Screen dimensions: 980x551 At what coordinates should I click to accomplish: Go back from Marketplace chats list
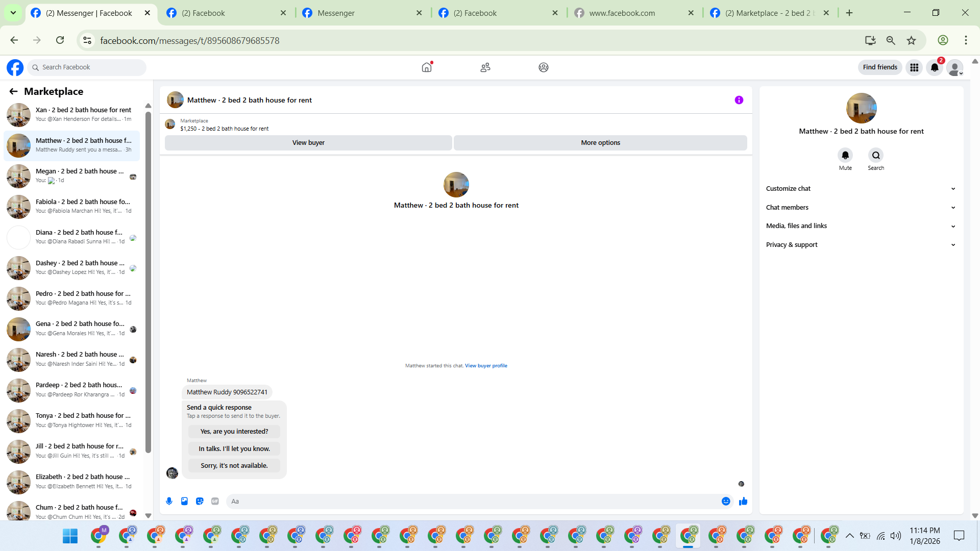click(13, 91)
